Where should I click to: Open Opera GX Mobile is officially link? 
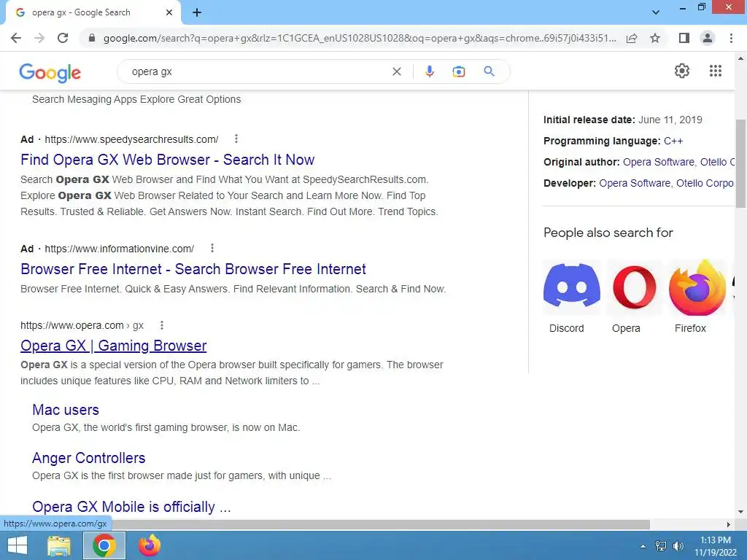(x=131, y=507)
